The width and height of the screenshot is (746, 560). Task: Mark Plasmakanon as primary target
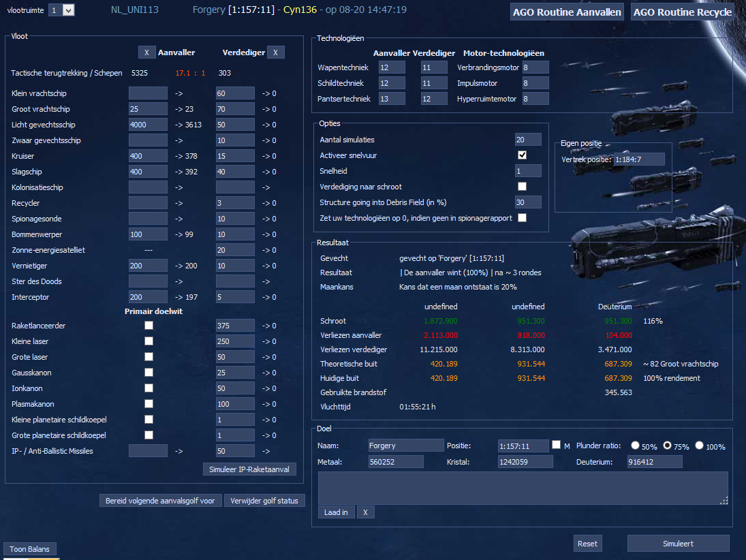(x=149, y=404)
